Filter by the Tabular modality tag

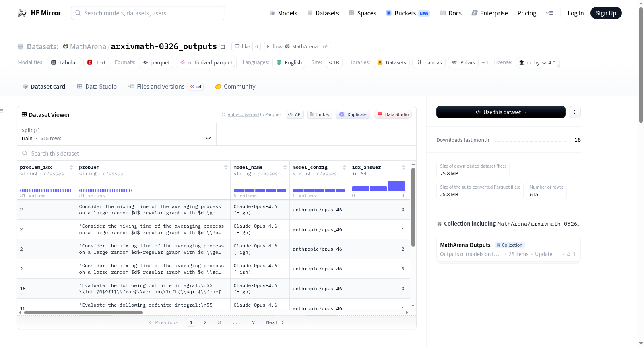(x=64, y=62)
